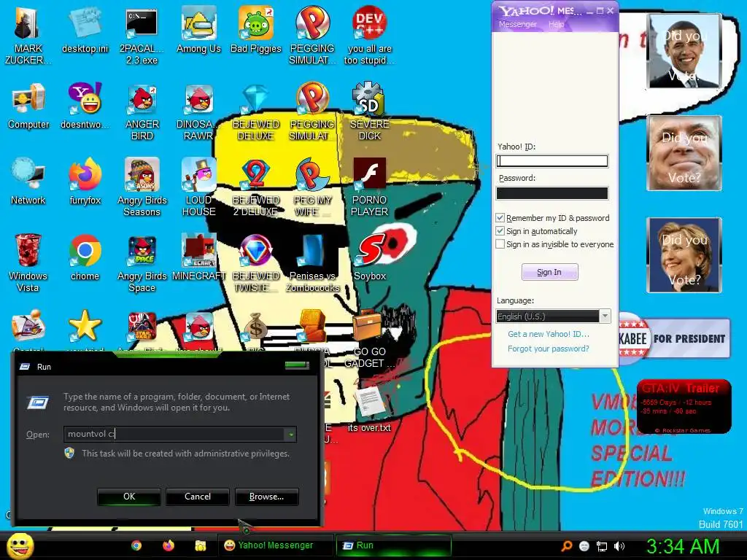Open the file explorer taskbar icon

click(200, 545)
